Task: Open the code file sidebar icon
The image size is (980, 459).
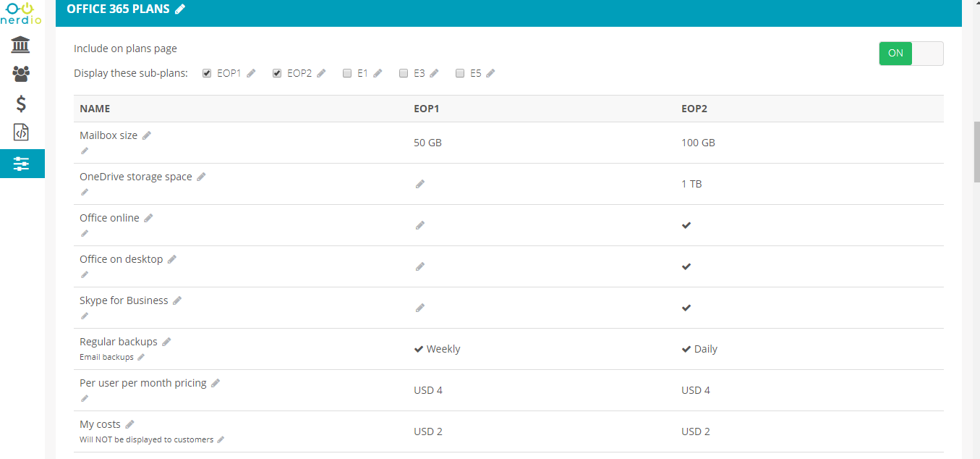Action: 21,132
